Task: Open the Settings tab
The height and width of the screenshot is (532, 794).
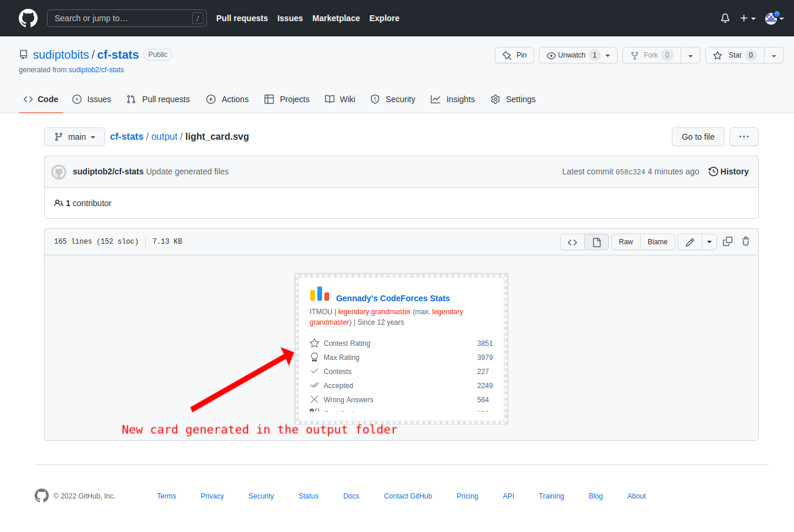Action: (x=513, y=99)
